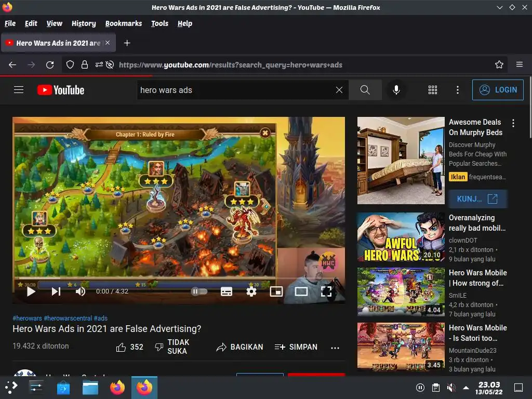Close the Hero Wars Ads tab
This screenshot has height=399, width=532.
[x=108, y=43]
